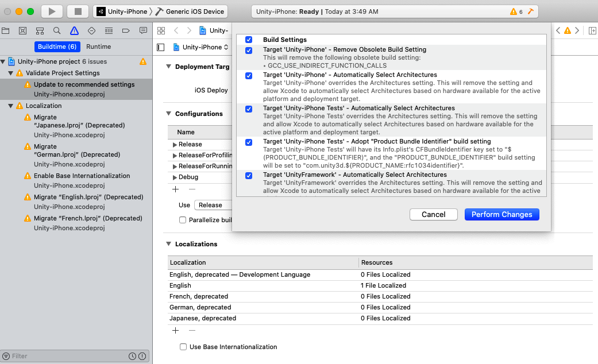The height and width of the screenshot is (364, 598).
Task: Select Update to recommended settings issue
Action: (x=76, y=89)
